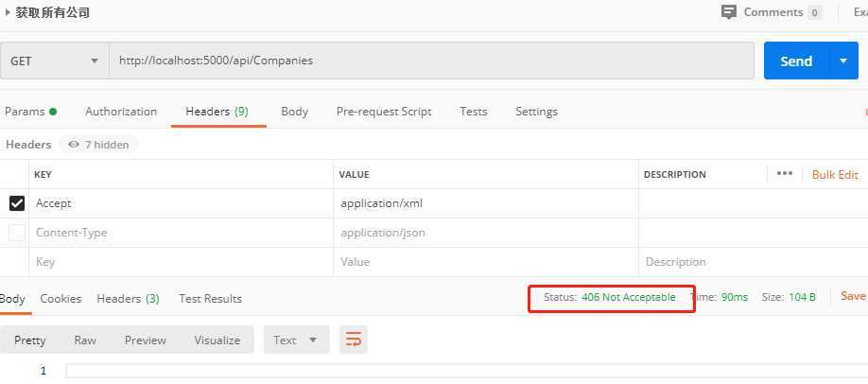
Task: Uncheck the Accept header checkbox
Action: click(17, 203)
